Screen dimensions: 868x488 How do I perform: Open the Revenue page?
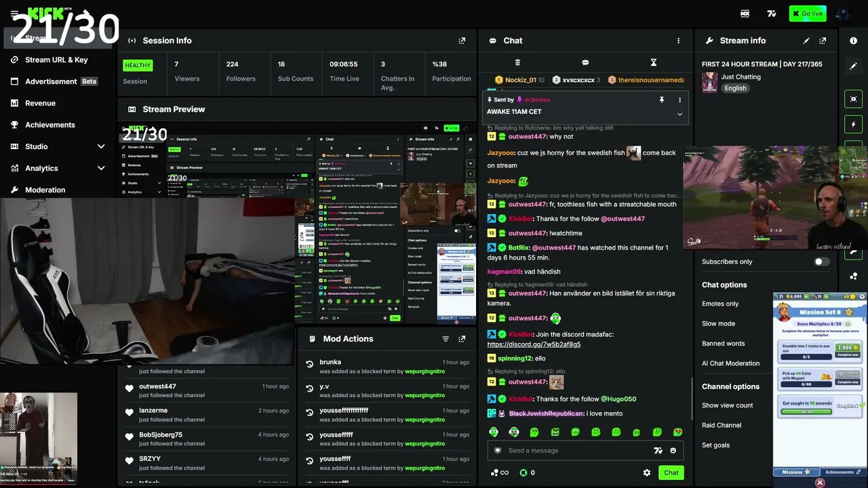coord(40,103)
